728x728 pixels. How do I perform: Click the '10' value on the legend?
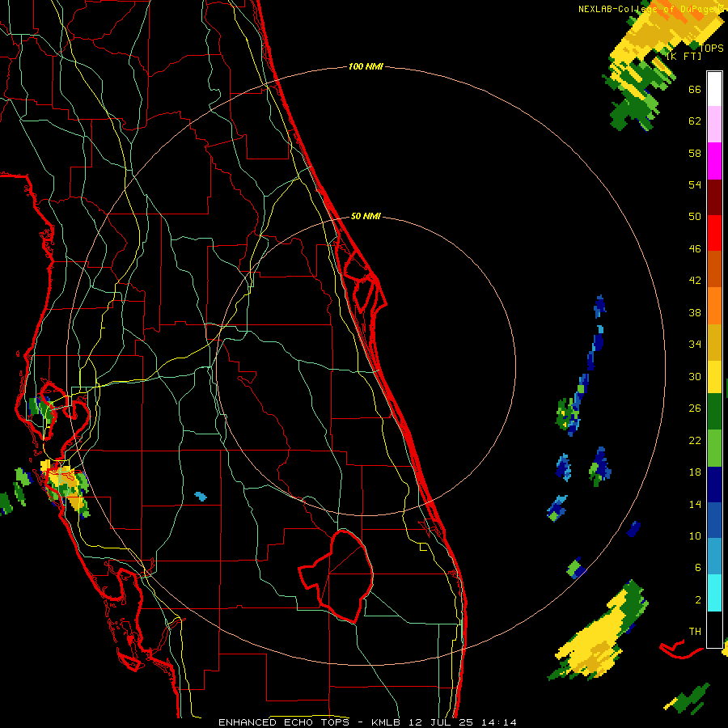point(695,536)
